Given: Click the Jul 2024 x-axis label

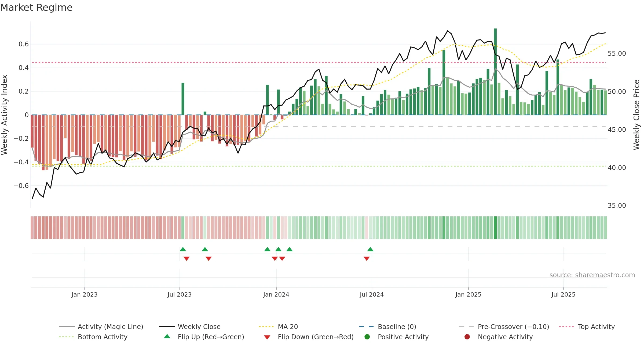Looking at the screenshot, I should pos(372,295).
